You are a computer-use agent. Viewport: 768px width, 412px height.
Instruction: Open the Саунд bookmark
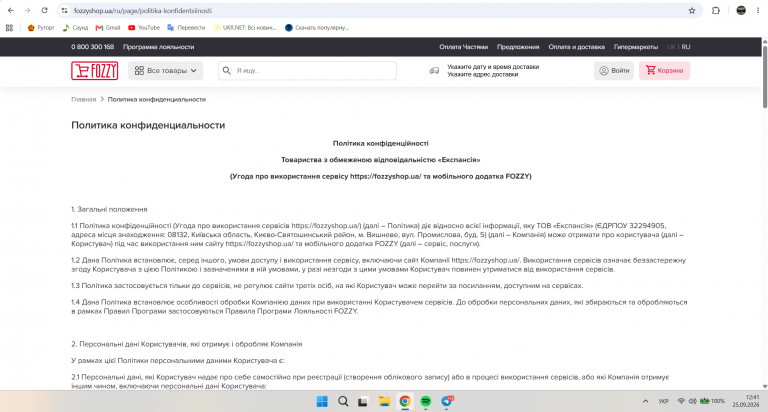75,28
